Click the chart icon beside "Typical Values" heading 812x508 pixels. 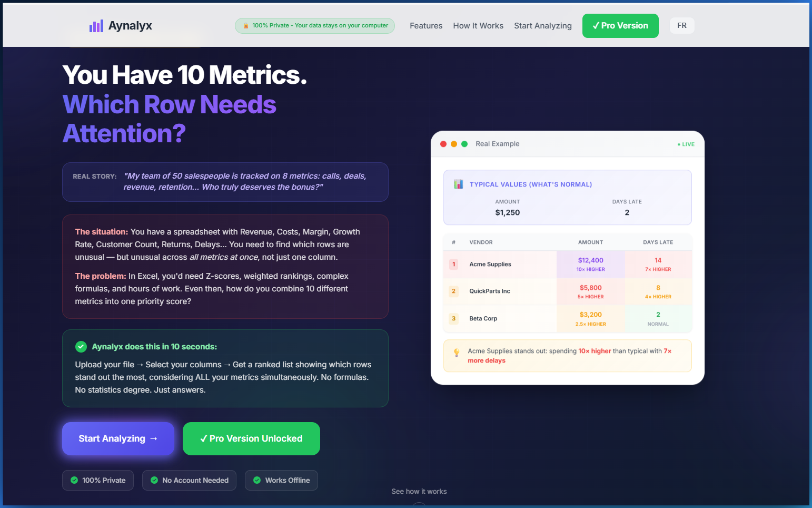458,184
